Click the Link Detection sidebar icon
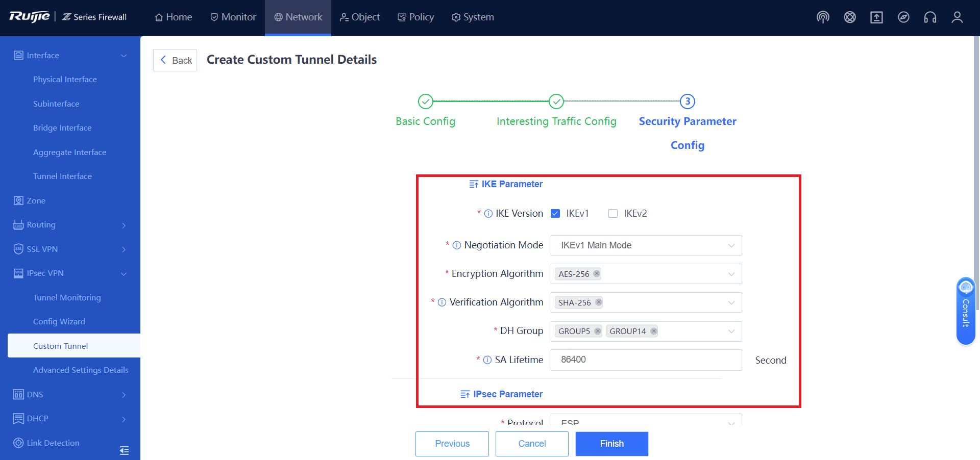This screenshot has height=460, width=980. pos(18,443)
